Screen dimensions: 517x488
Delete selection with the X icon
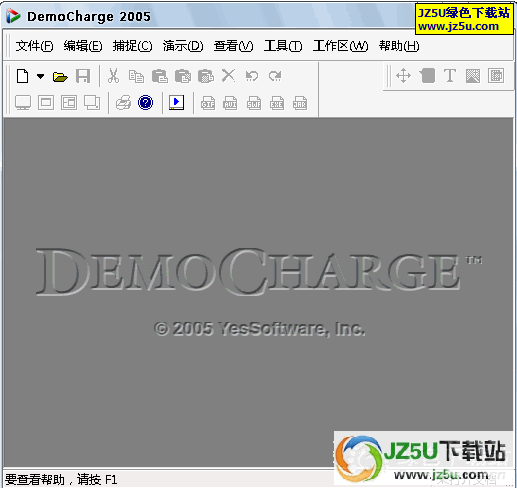pyautogui.click(x=228, y=75)
